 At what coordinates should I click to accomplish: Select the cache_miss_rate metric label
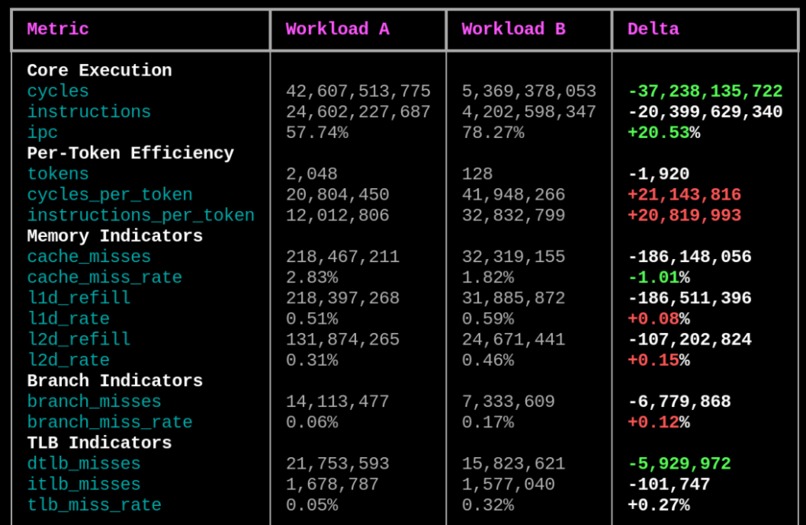(x=104, y=277)
